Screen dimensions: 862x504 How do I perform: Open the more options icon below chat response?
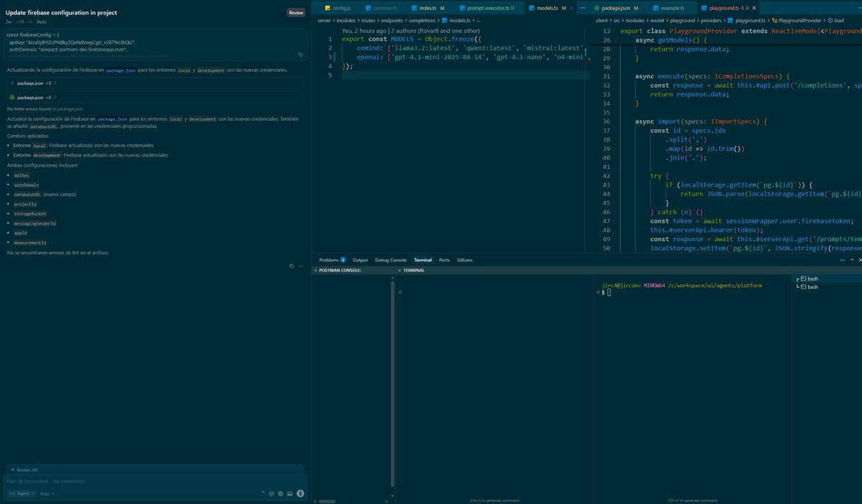point(300,266)
